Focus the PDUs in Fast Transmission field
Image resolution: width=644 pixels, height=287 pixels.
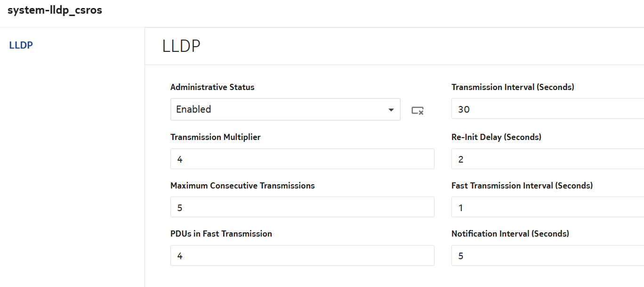click(302, 256)
